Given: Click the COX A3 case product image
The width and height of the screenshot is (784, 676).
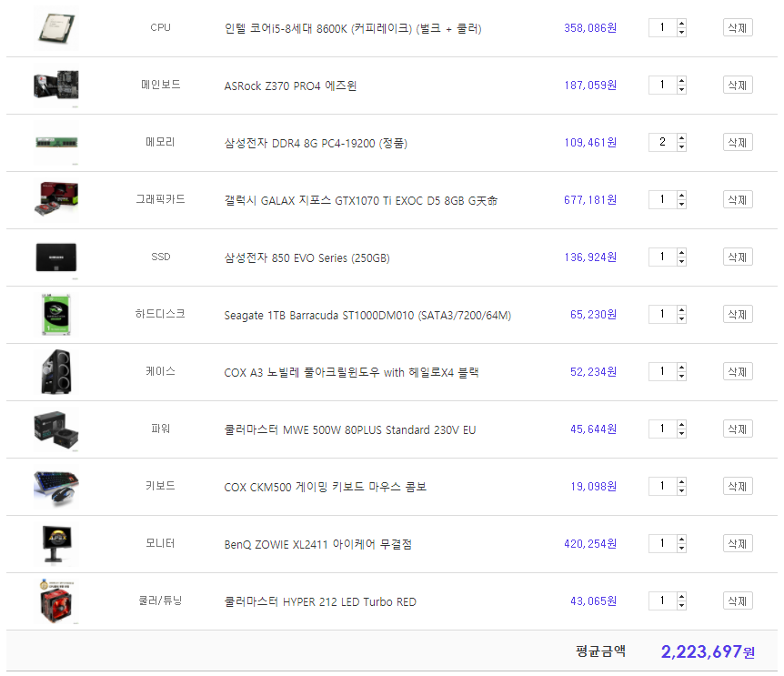Looking at the screenshot, I should point(56,372).
